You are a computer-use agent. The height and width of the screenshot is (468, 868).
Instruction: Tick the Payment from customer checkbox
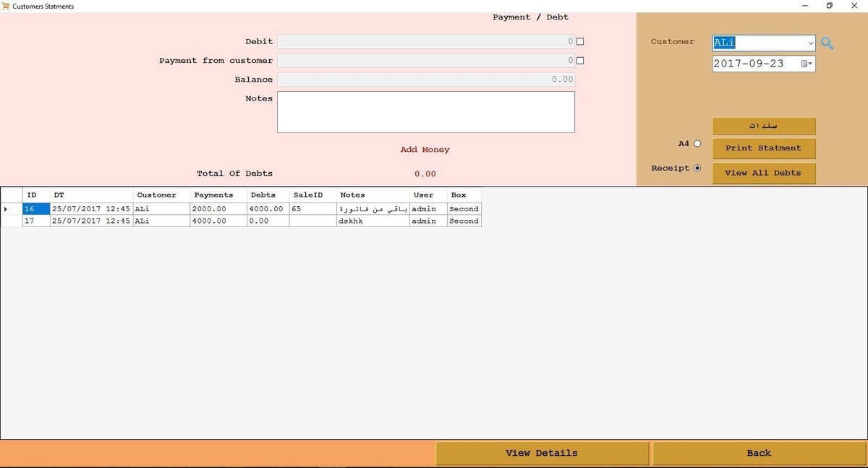point(580,61)
